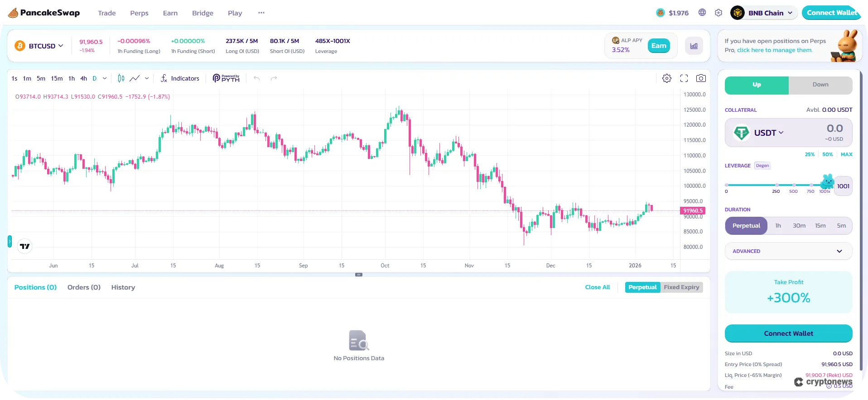Open the Play menu
This screenshot has width=868, height=400.
235,13
